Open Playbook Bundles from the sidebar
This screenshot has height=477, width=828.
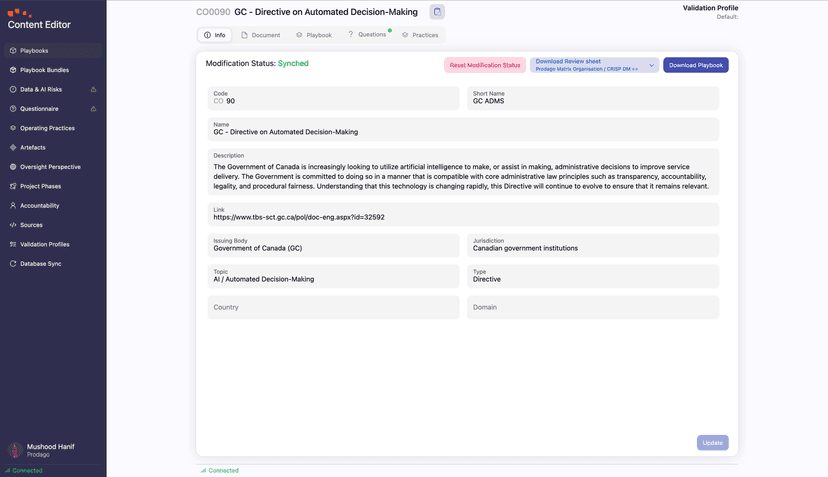[44, 70]
